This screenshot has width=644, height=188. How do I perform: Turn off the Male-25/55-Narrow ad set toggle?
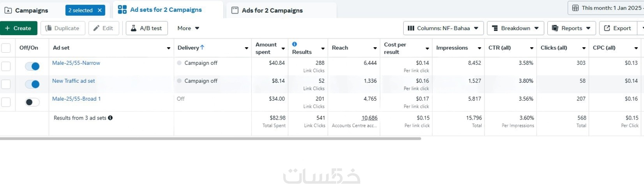click(32, 66)
